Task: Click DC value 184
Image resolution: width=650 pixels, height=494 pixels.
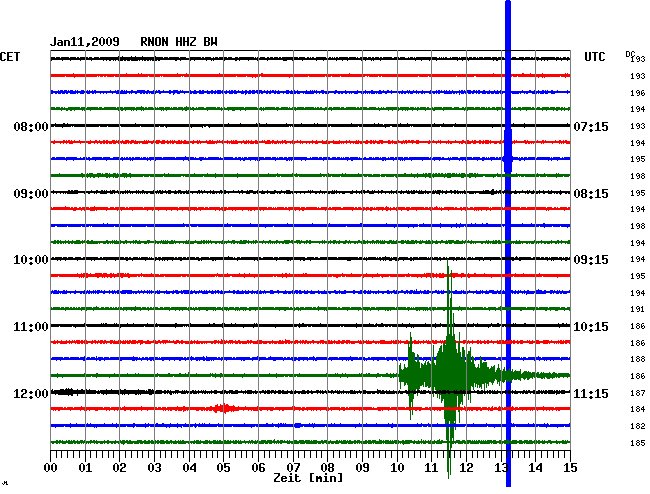Action: 638,409
